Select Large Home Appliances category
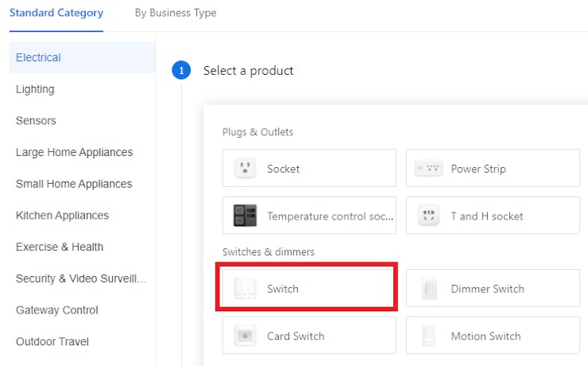The height and width of the screenshot is (366, 588). [x=74, y=152]
